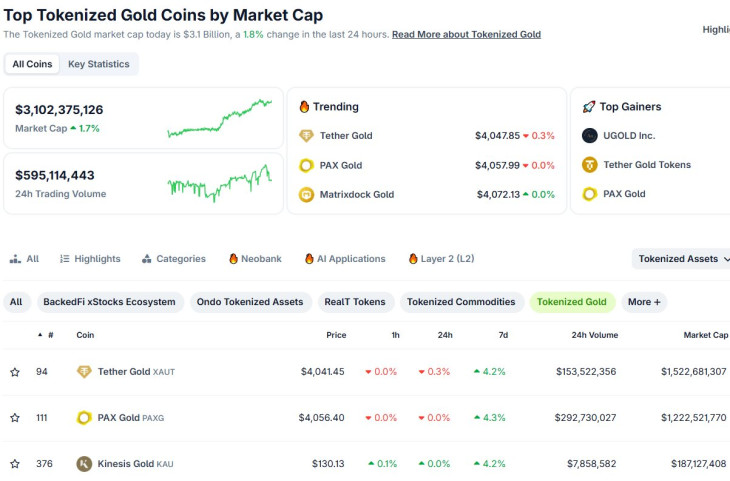This screenshot has height=481, width=730.
Task: Add Kinesis Gold to watchlist with star
Action: click(15, 464)
